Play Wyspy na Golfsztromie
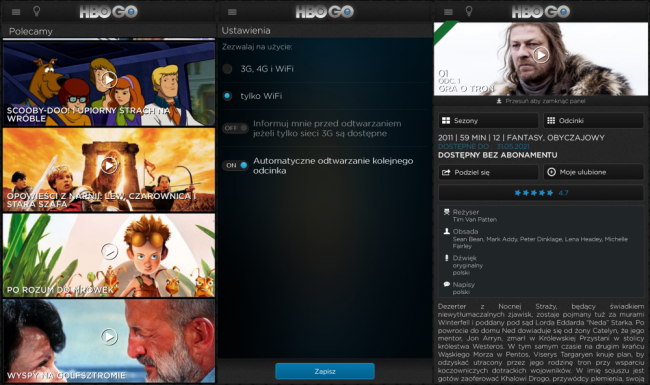The width and height of the screenshot is (650, 385). pos(109,337)
